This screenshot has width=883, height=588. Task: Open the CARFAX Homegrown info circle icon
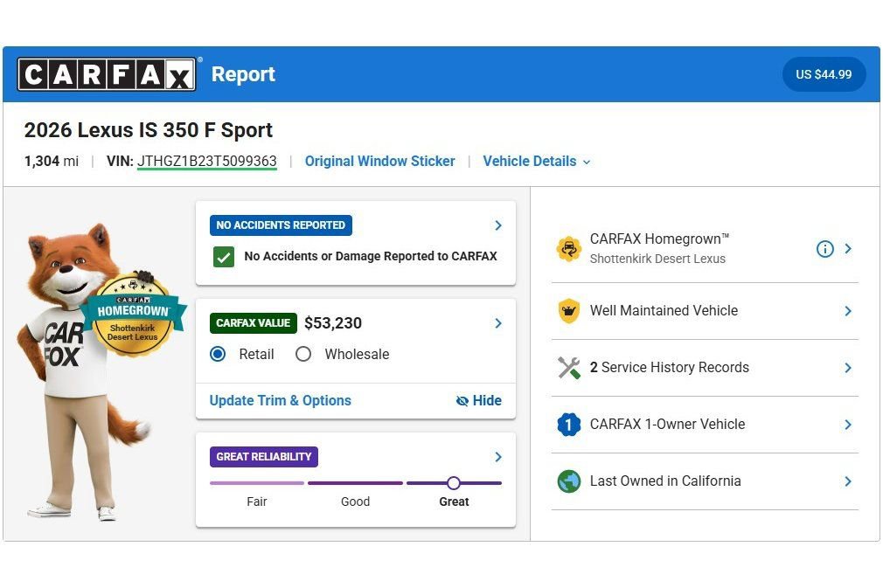tap(825, 249)
